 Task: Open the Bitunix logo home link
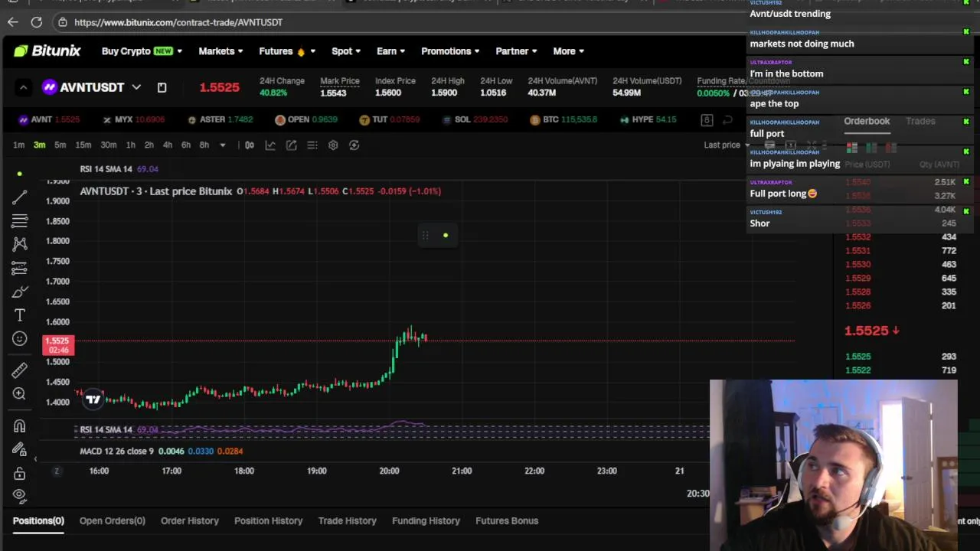click(x=47, y=51)
